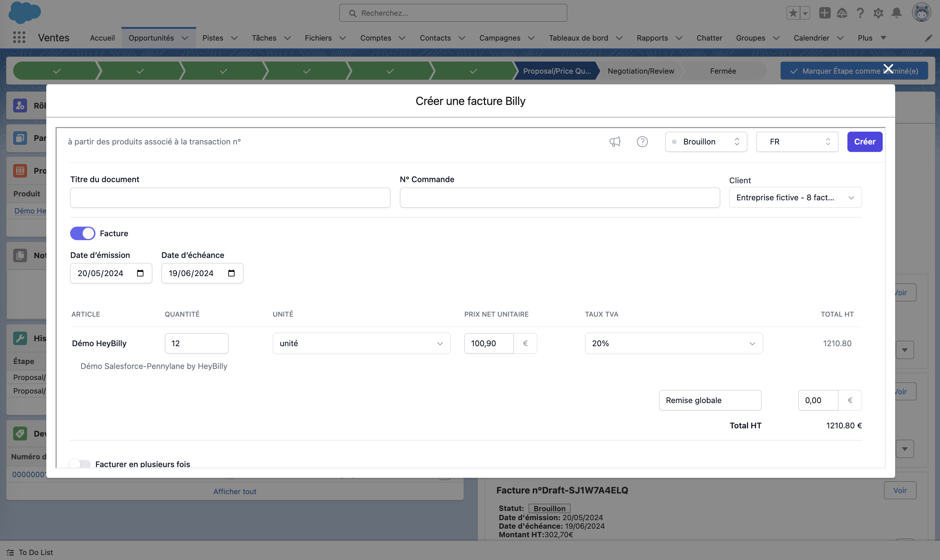Open the Contacts tab
940x560 pixels.
[435, 38]
